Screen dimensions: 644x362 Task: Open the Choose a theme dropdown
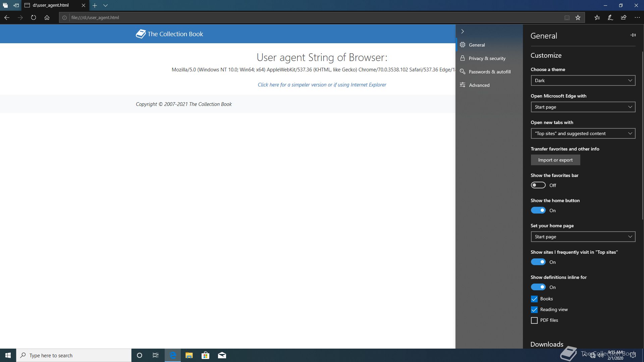[x=583, y=80]
